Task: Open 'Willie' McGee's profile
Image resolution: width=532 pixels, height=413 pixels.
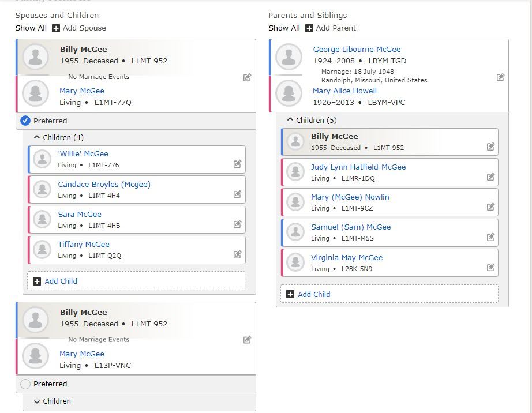Action: point(83,153)
